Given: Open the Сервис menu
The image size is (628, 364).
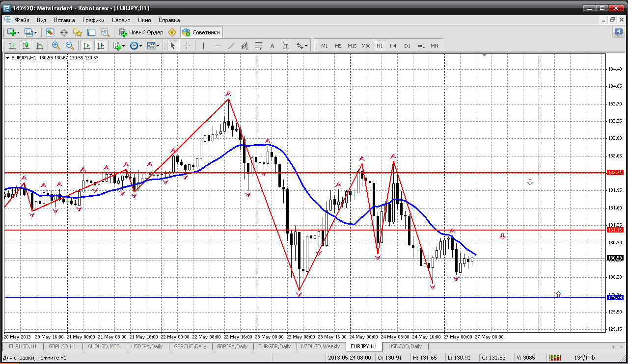Looking at the screenshot, I should [x=121, y=20].
